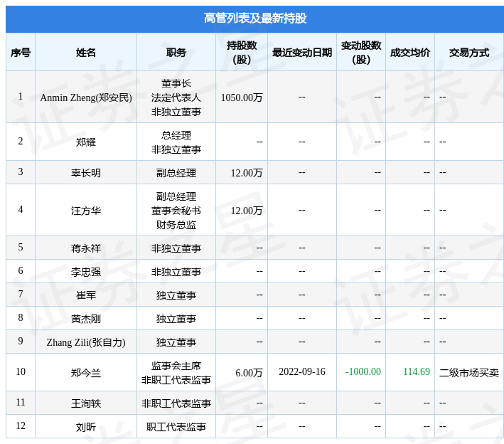Click 崔军's 独立董事 position cell
This screenshot has height=444, width=504.
176,295
